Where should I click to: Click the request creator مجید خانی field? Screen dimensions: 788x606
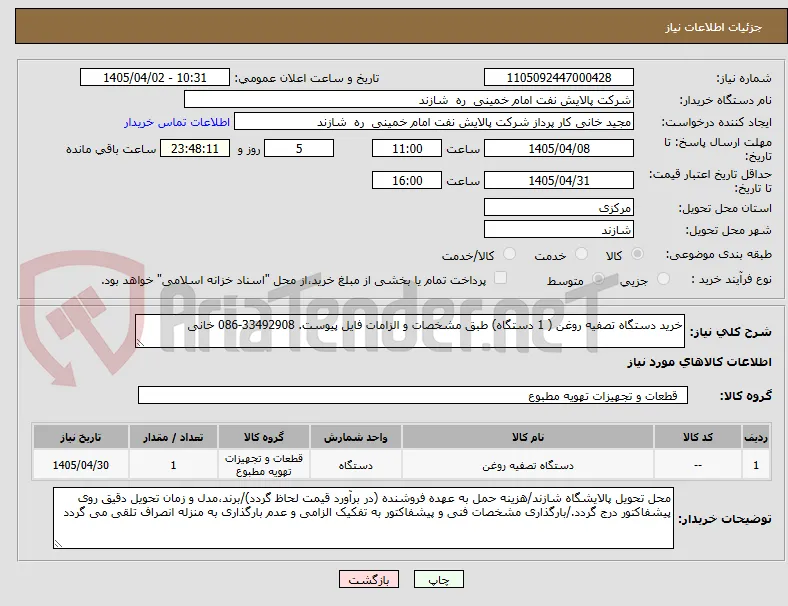coord(434,122)
